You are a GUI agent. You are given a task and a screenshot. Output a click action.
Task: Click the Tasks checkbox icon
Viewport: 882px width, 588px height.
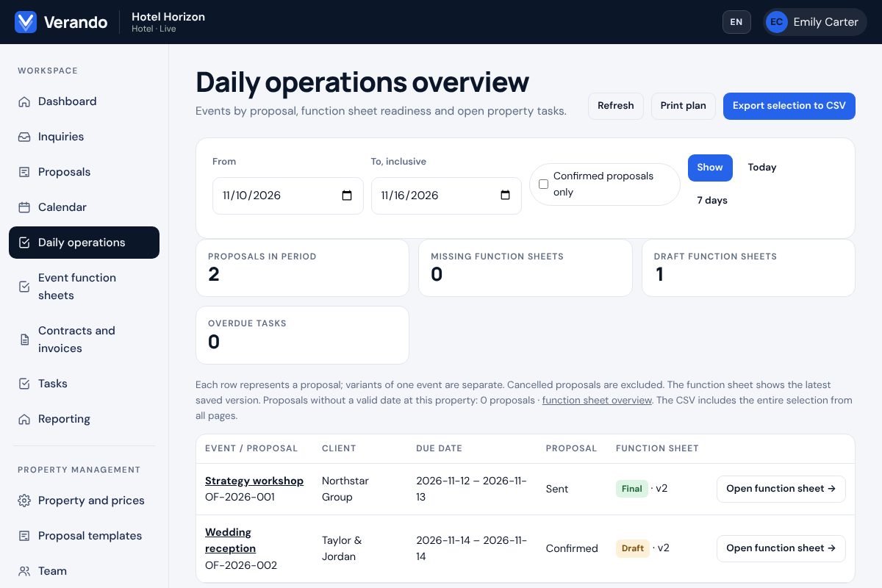point(24,384)
